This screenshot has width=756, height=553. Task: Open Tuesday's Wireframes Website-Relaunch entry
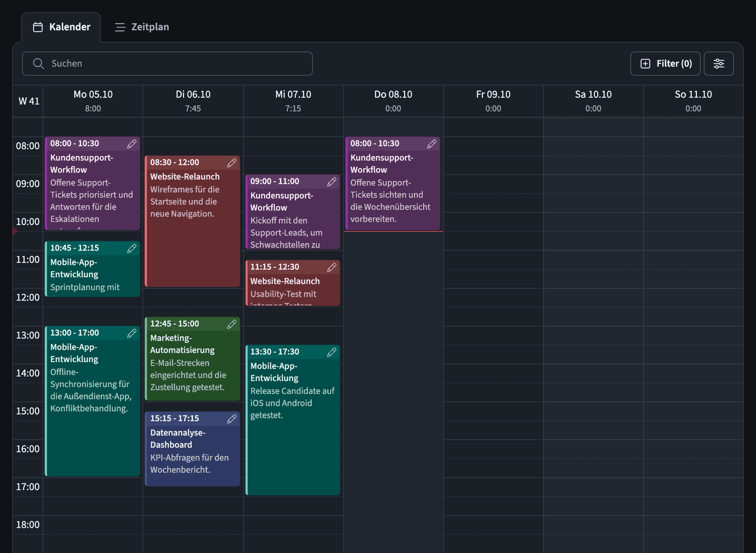[x=192, y=221]
